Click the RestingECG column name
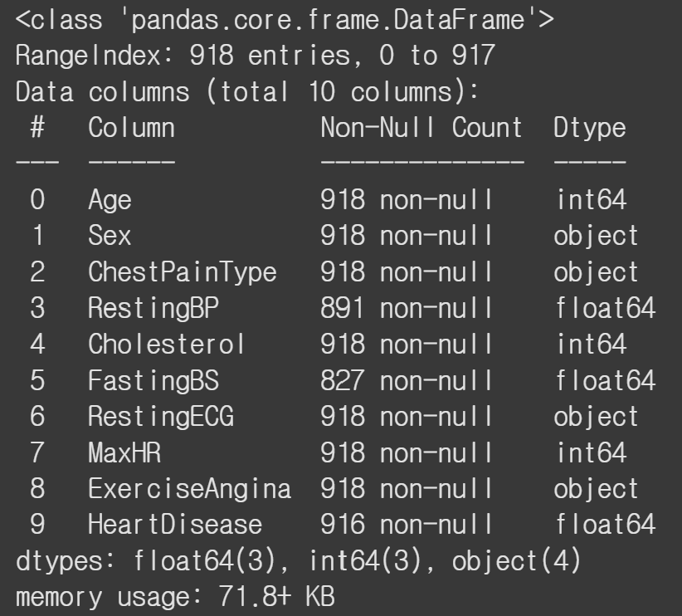Screen dimensions: 682x616 click(161, 417)
